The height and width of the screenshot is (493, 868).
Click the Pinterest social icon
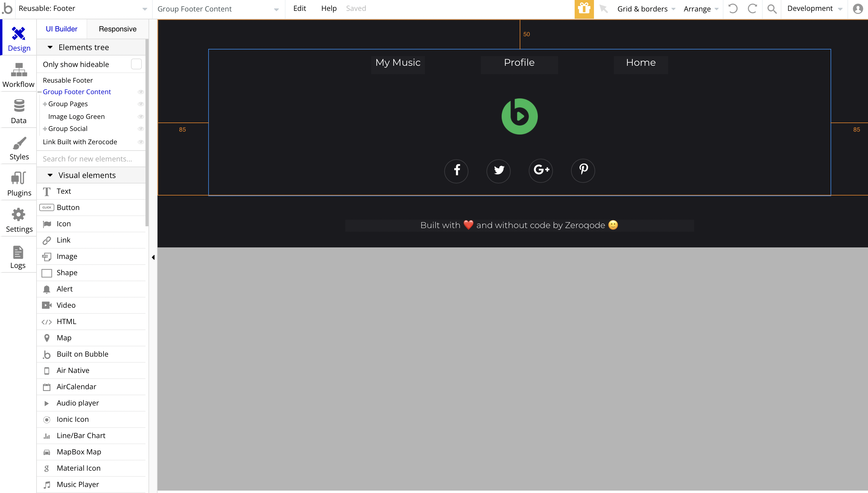[583, 170]
